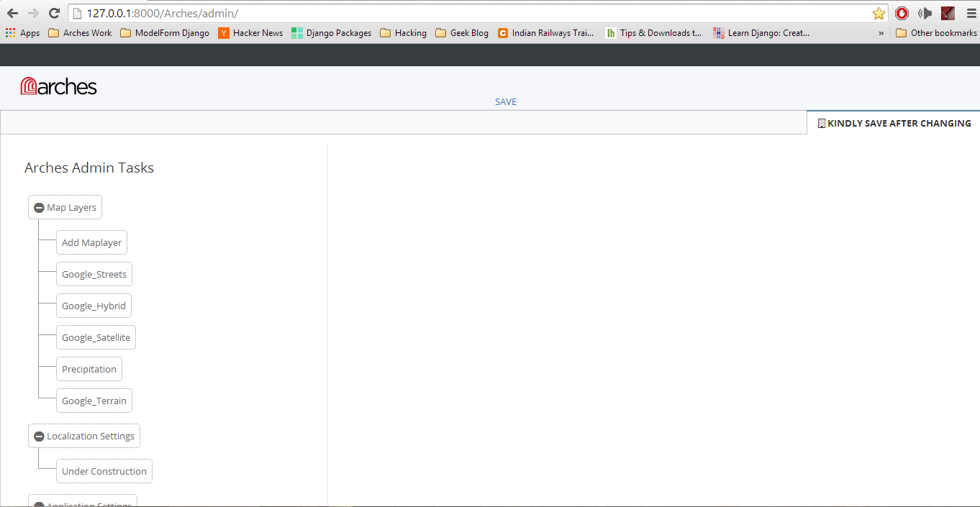
Task: Open the Hacker News bookmark
Action: (250, 33)
